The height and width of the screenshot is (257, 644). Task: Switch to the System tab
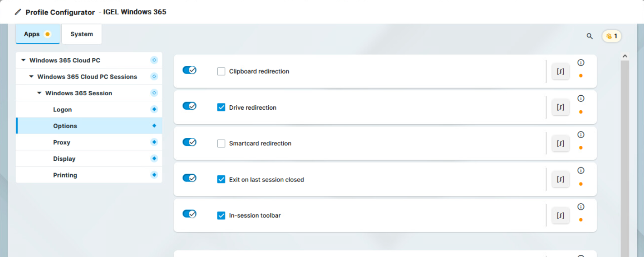click(82, 34)
